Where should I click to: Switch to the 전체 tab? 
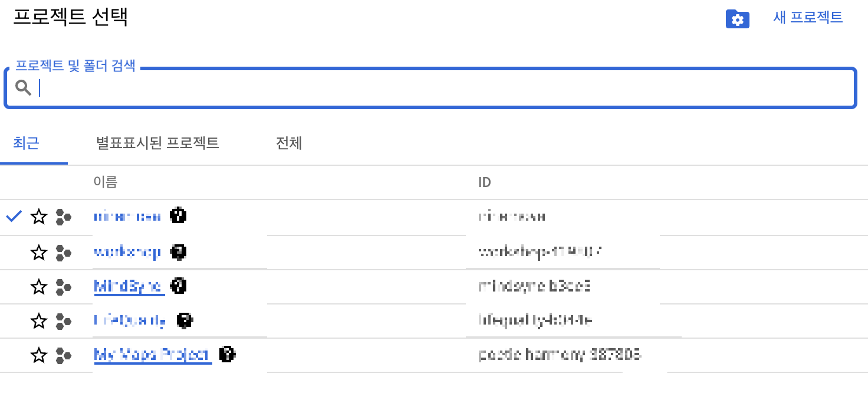pyautogui.click(x=289, y=143)
